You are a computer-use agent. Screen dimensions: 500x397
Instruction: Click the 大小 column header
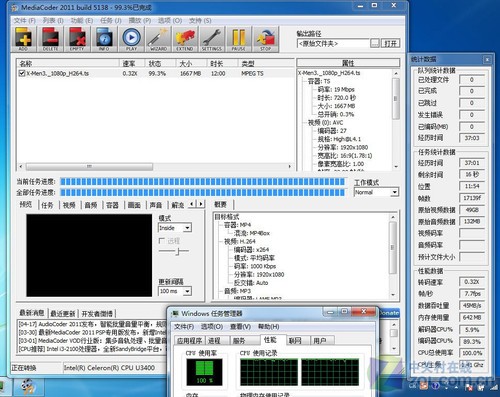(x=191, y=63)
